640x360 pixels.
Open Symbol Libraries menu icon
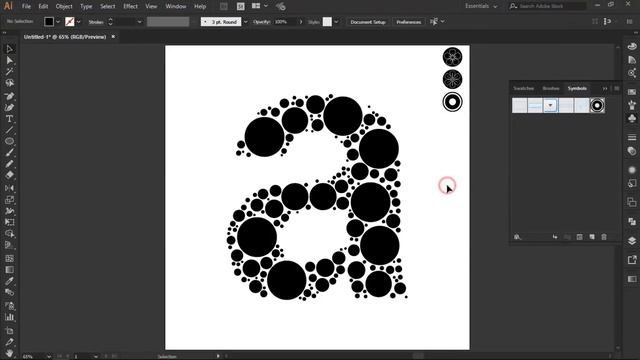click(518, 237)
